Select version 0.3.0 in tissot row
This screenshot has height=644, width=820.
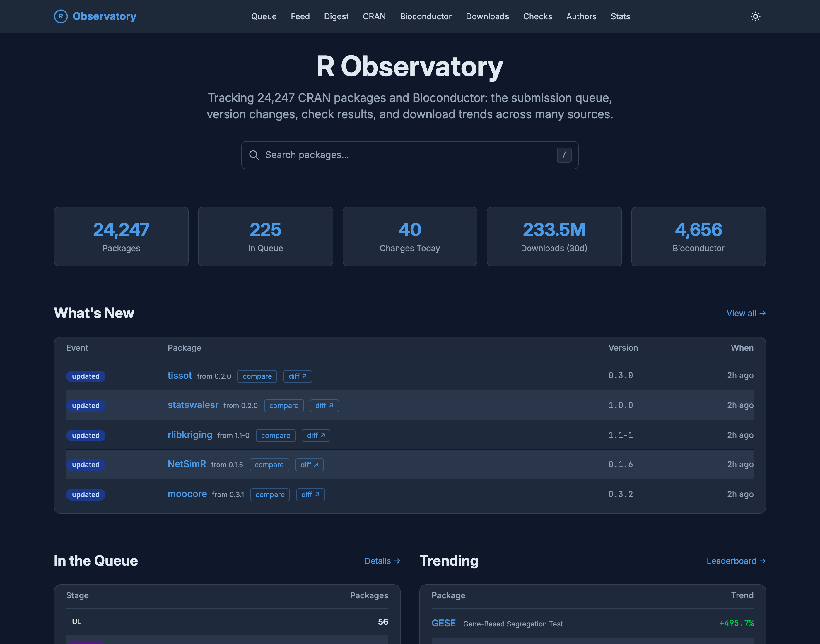(621, 376)
